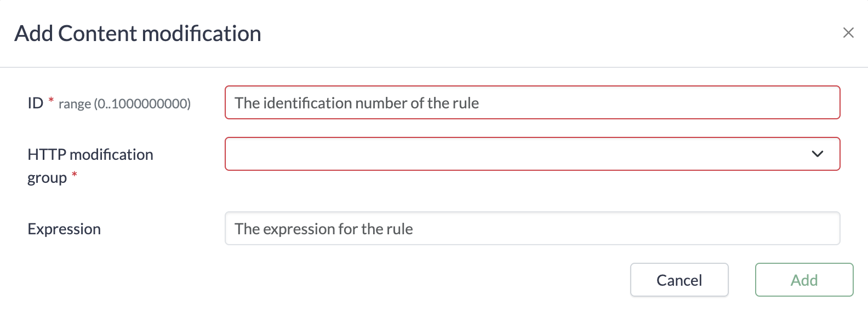Dismiss the dialog using Cancel
Image resolution: width=868 pixels, height=312 pixels.
[x=679, y=280]
